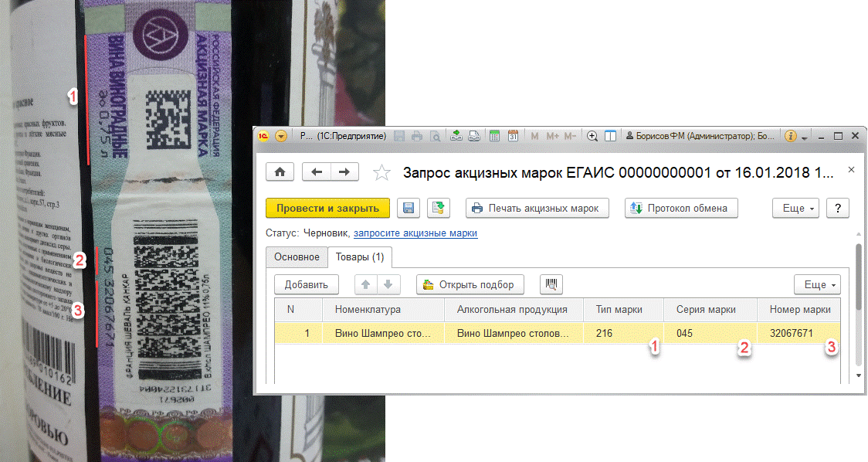
Task: Follow the link запросите акцизные марки
Action: 415,233
